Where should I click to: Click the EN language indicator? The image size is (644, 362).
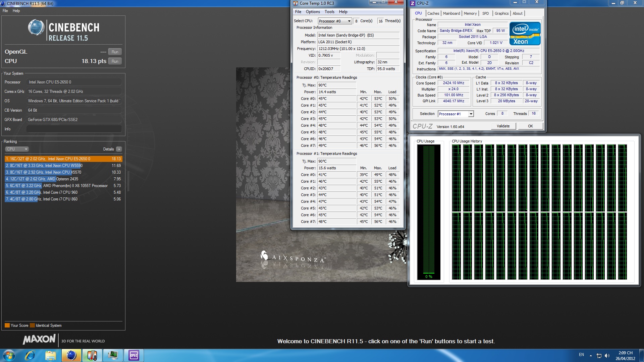581,355
